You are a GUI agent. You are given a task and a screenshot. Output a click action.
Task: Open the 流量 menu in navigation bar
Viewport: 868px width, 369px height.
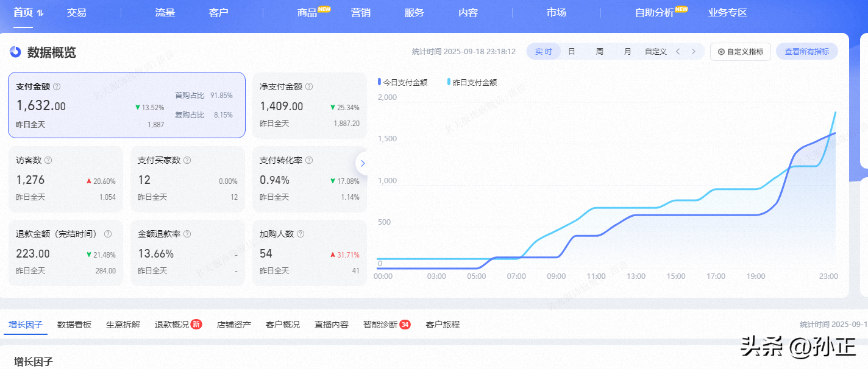(x=165, y=13)
